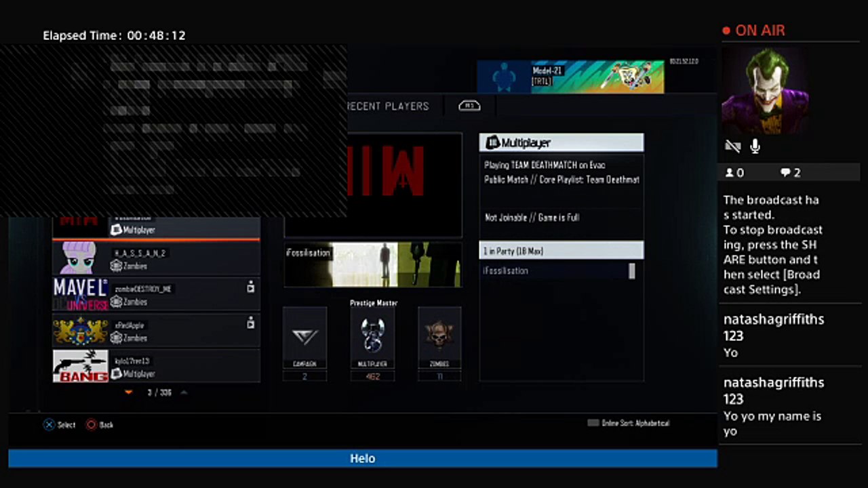
Task: Toggle the crossed-out camera icon
Action: click(732, 146)
